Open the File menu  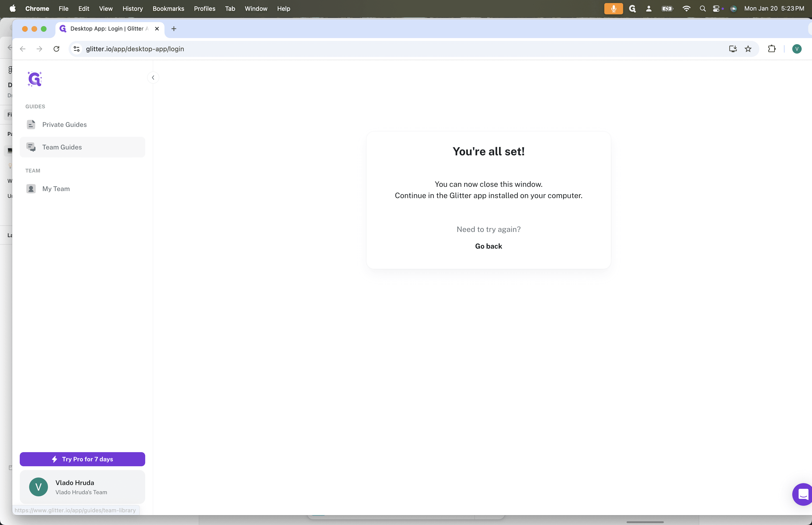[x=63, y=8]
